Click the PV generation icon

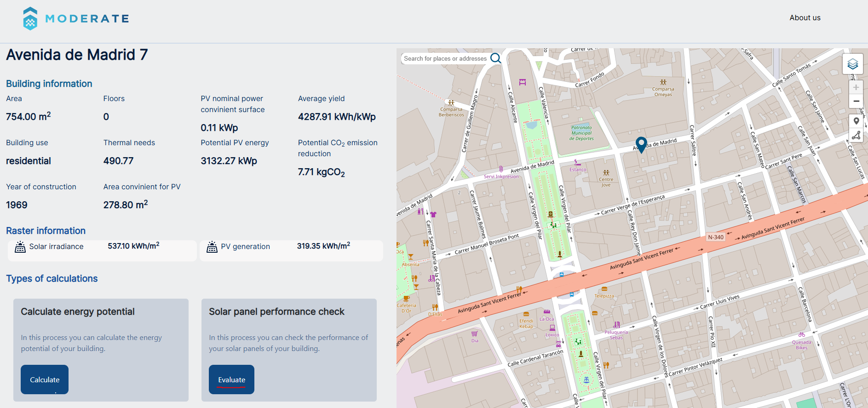(x=212, y=247)
